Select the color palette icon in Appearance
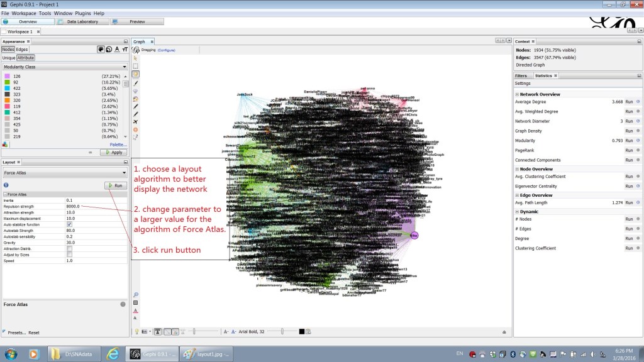Screen dimensions: 644x362 point(101,49)
